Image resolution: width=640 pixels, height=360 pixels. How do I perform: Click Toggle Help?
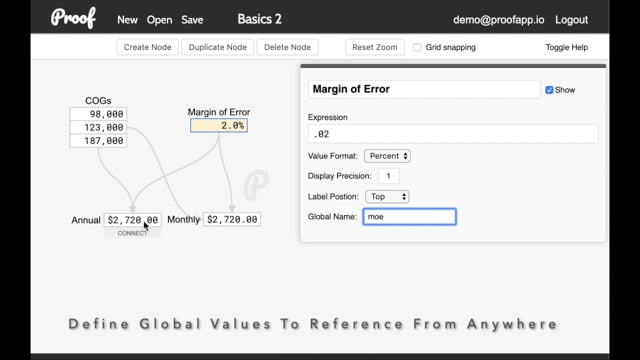pos(567,47)
